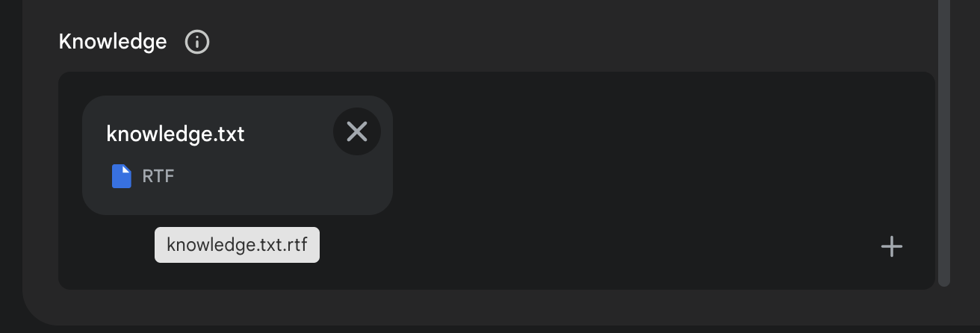Click the circular X button on the file card
This screenshot has width=980, height=333.
click(x=357, y=132)
